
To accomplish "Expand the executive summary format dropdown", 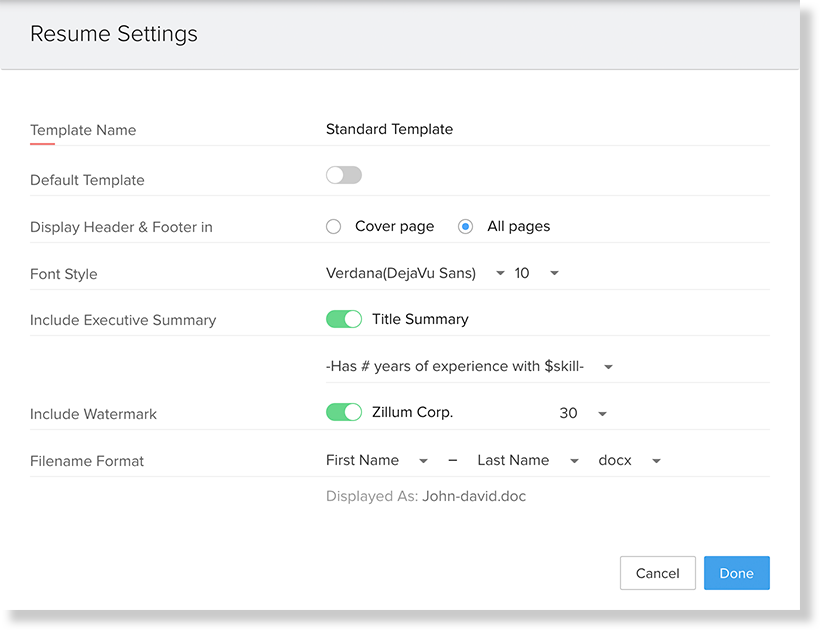I will 469,367.
